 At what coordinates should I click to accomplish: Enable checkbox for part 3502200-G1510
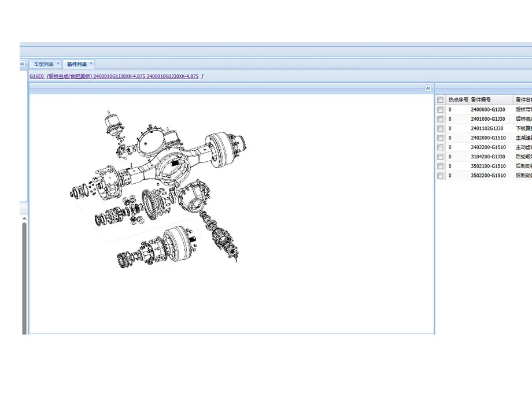click(441, 176)
